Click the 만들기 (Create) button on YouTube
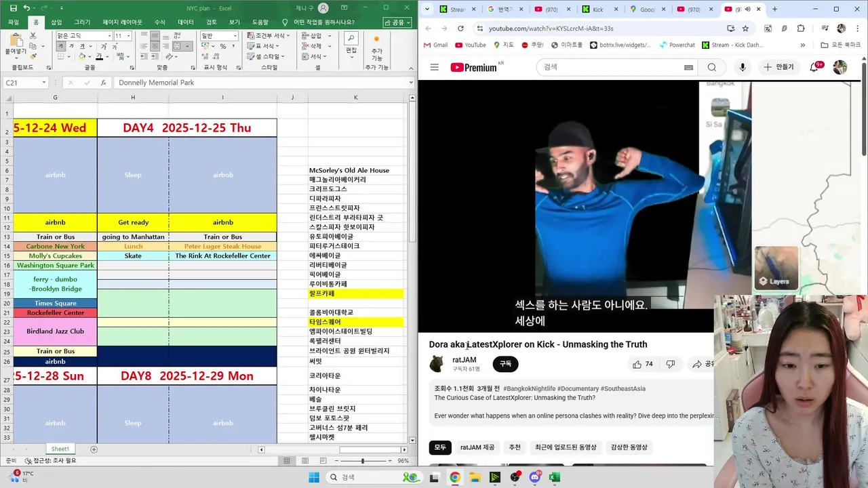868x488 pixels. tap(778, 67)
